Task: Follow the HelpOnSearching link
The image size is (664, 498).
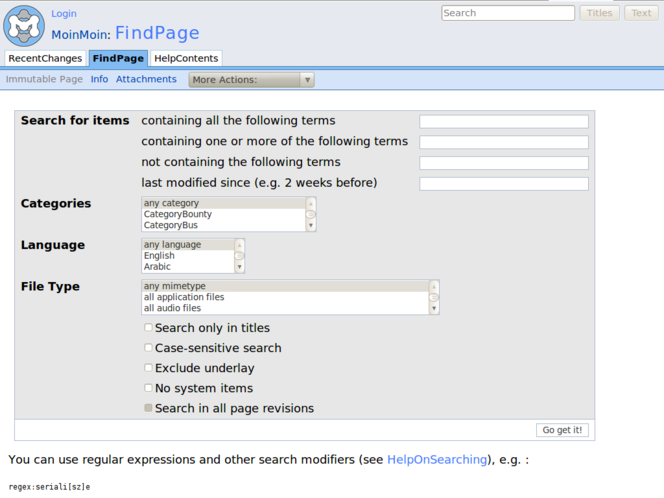Action: tap(437, 459)
